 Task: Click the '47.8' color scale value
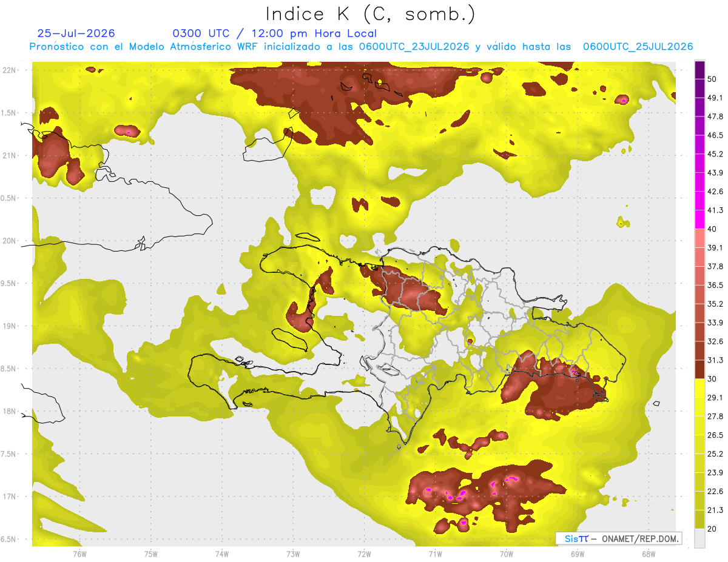tap(715, 116)
